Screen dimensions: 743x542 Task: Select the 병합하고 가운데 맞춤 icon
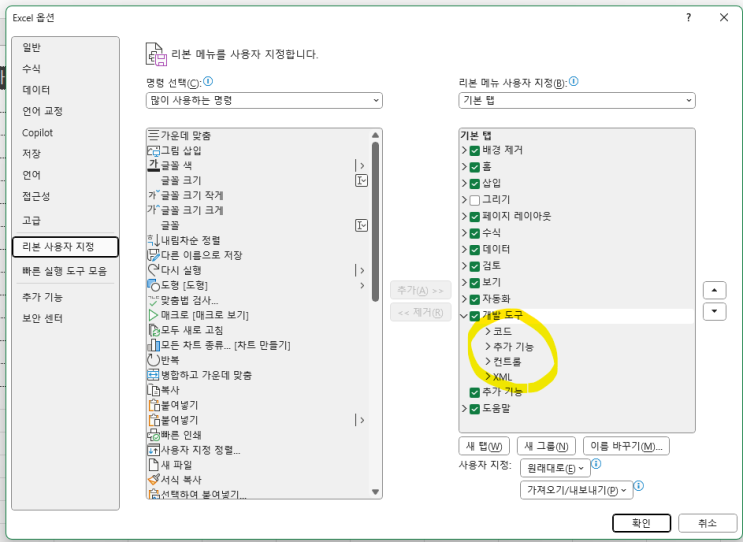(x=154, y=375)
